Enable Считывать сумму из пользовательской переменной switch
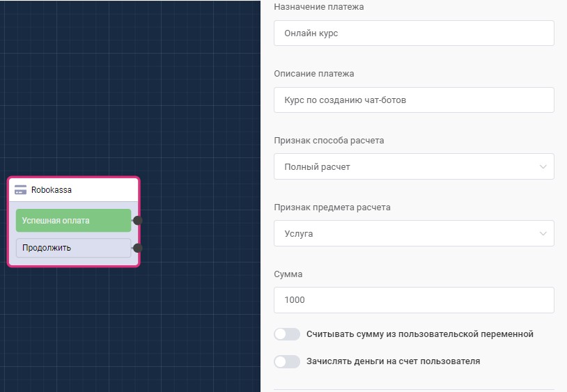 (x=286, y=334)
